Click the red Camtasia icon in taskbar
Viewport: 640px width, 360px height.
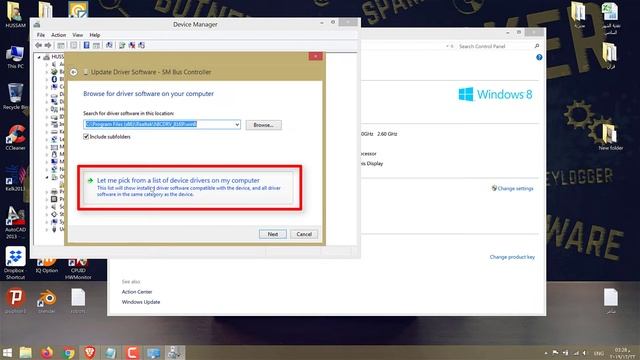pyautogui.click(x=132, y=353)
